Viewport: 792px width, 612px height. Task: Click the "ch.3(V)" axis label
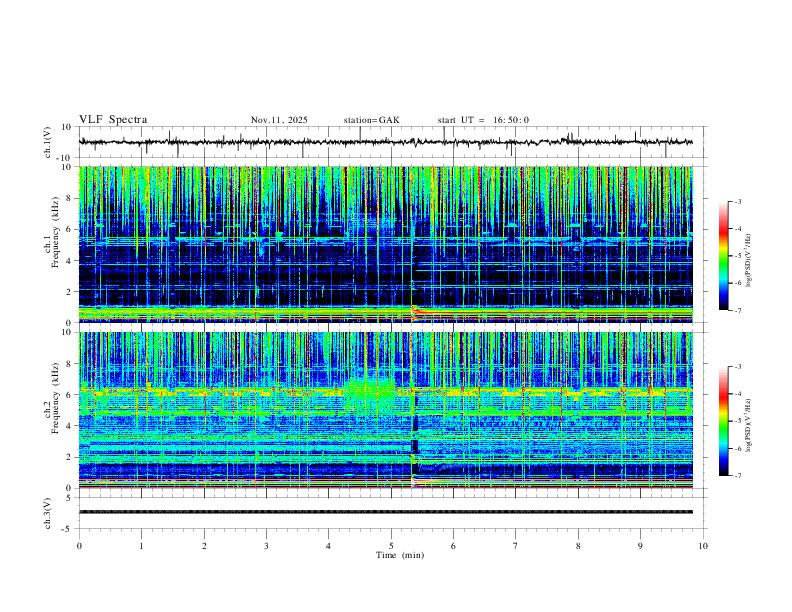point(47,513)
